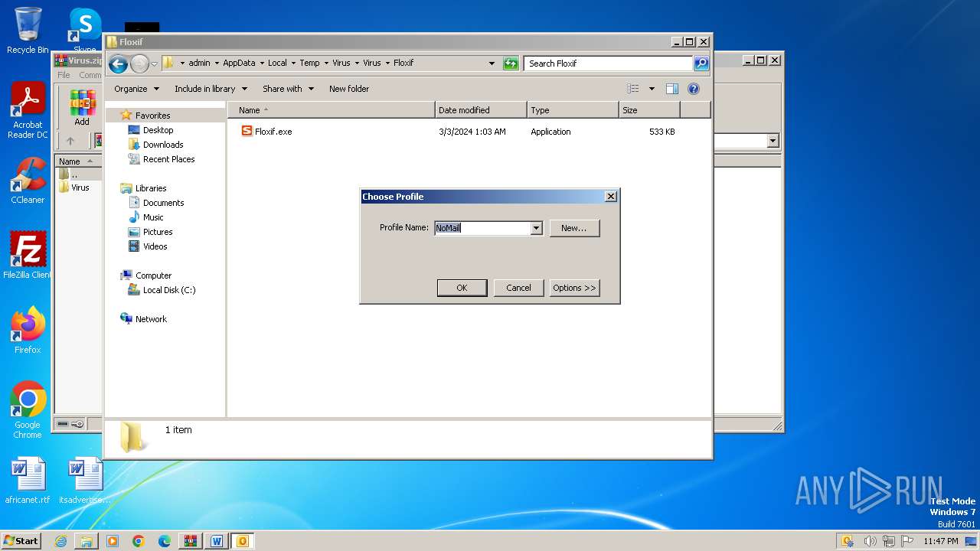This screenshot has width=980, height=551.
Task: Open Edge from the taskbar
Action: (165, 541)
